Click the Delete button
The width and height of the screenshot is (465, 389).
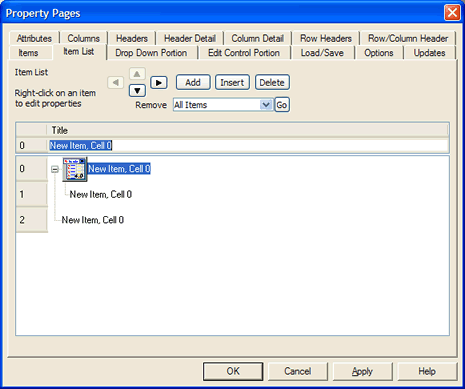click(272, 82)
